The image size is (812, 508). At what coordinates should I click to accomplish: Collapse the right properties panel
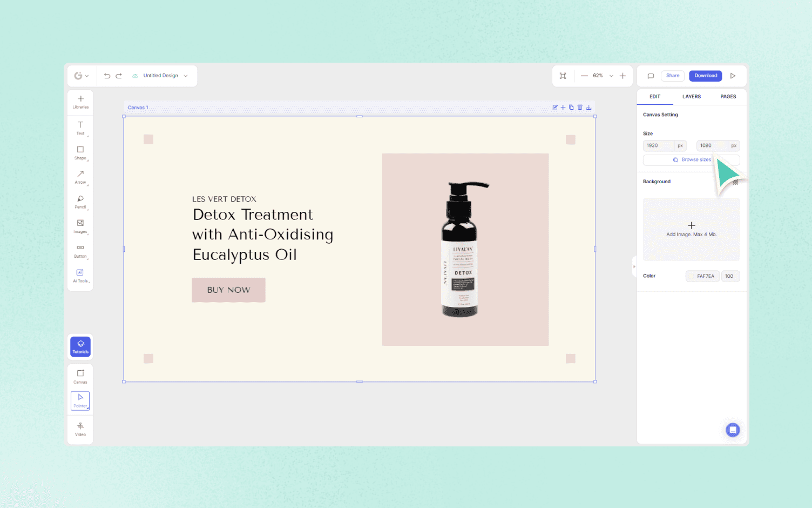pos(634,267)
